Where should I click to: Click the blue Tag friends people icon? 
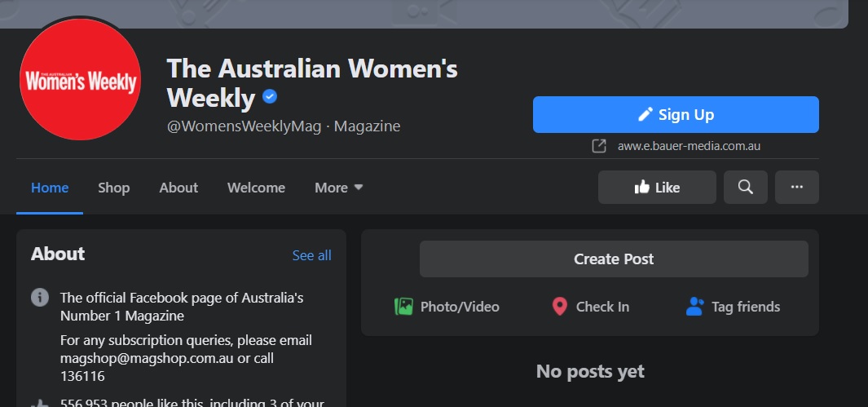tap(694, 307)
